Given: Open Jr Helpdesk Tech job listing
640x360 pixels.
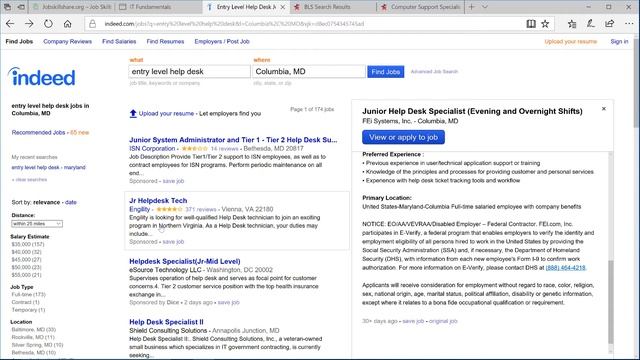Looking at the screenshot, I should tap(158, 201).
